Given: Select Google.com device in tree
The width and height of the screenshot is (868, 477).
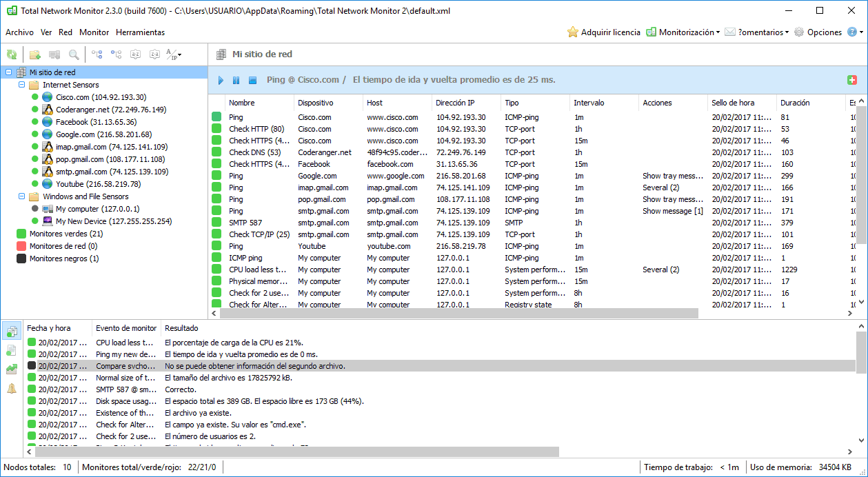Looking at the screenshot, I should tap(103, 134).
